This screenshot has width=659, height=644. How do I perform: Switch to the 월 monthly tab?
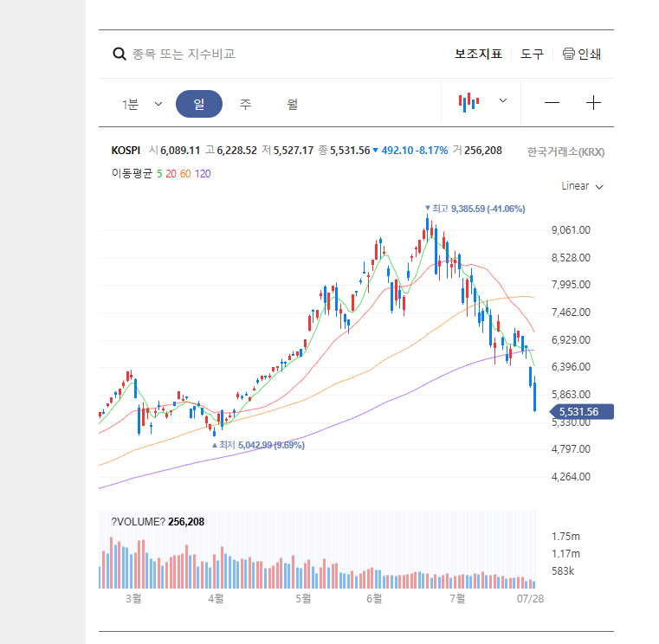(x=293, y=104)
